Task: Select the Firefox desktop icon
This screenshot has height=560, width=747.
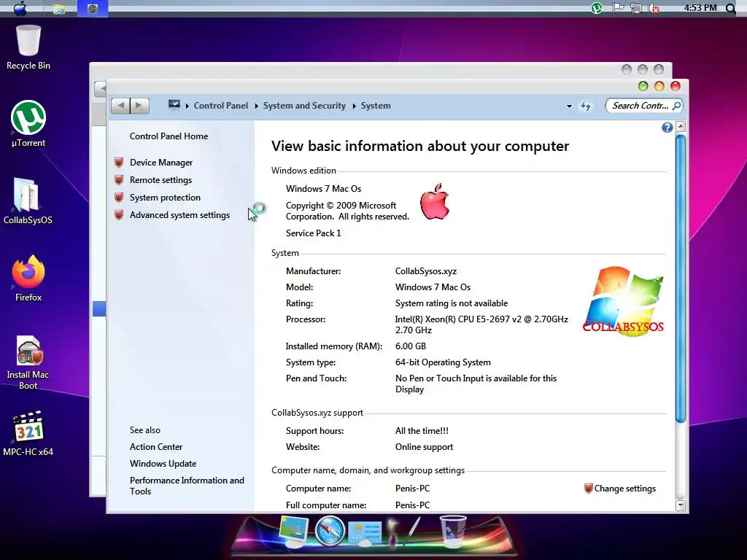Action: pyautogui.click(x=28, y=278)
